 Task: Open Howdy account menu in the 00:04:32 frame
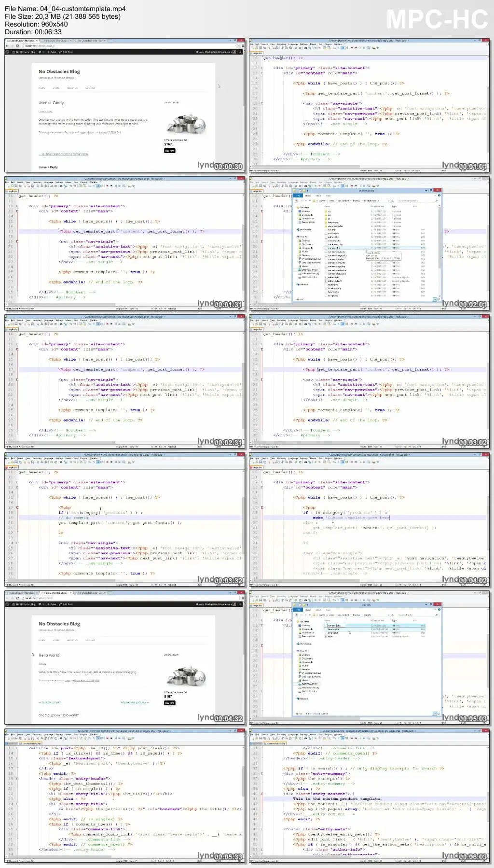216,604
